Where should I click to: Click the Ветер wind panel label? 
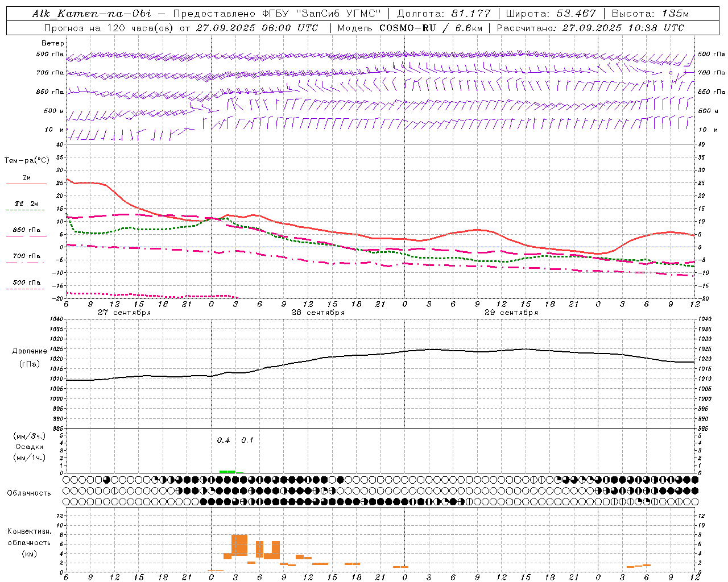[53, 43]
